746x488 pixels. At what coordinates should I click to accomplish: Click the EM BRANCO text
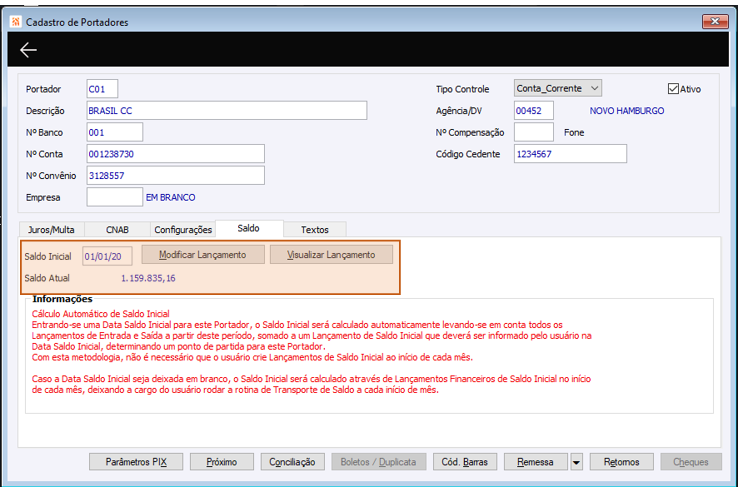click(x=170, y=197)
